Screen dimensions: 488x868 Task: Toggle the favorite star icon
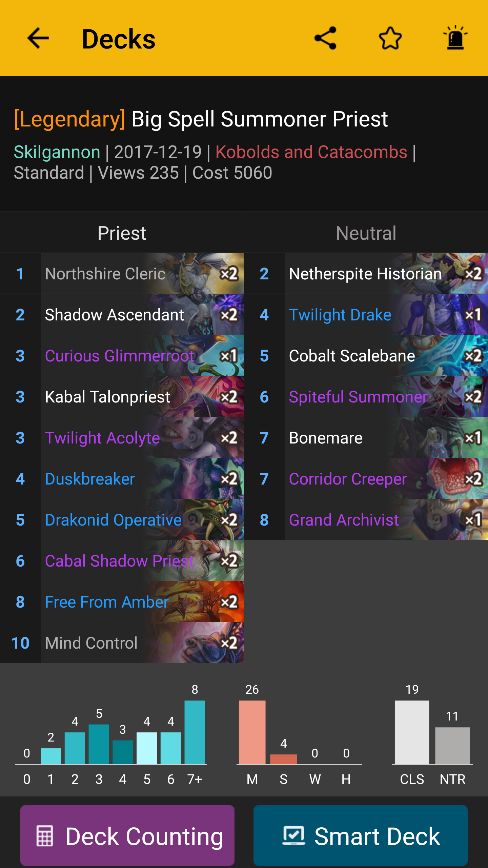390,38
